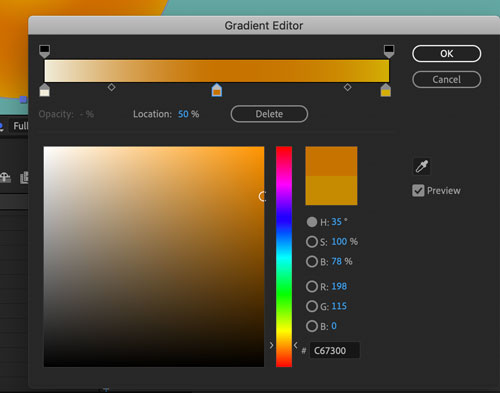Click the color field circular picker cursor
Viewport: 500px width, 393px height.
263,197
